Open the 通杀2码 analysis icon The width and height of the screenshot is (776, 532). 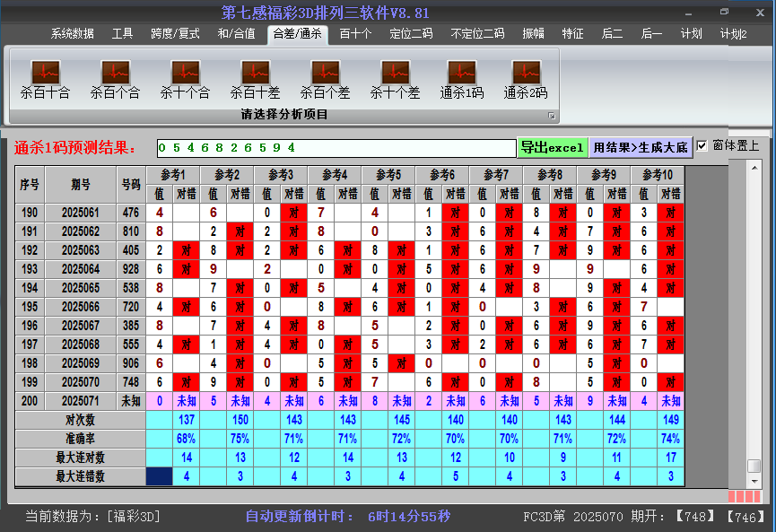coord(526,80)
